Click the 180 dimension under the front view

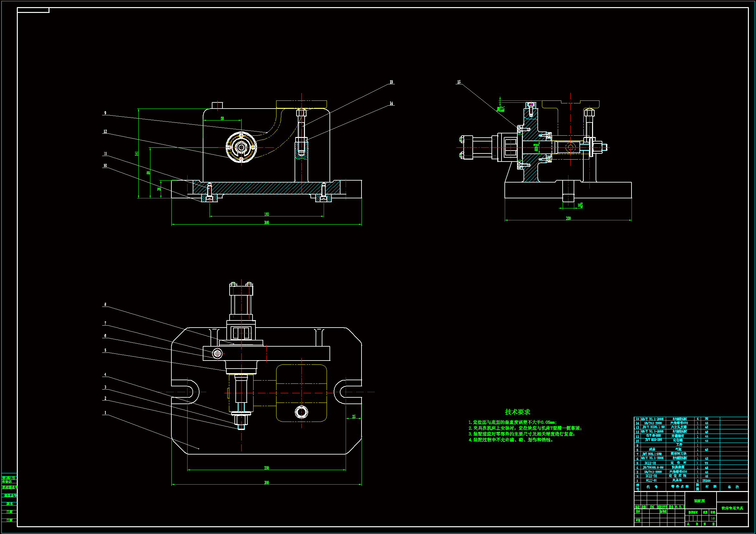[x=266, y=214]
